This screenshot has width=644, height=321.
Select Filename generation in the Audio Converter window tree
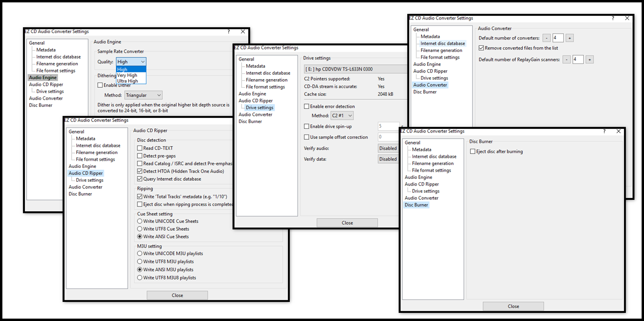(x=442, y=50)
